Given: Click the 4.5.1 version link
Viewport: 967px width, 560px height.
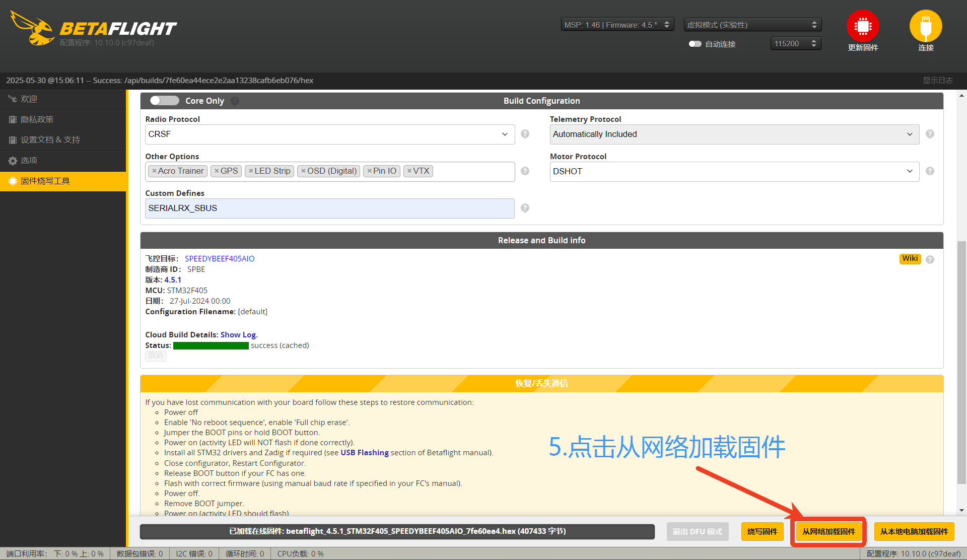Looking at the screenshot, I should pyautogui.click(x=173, y=280).
